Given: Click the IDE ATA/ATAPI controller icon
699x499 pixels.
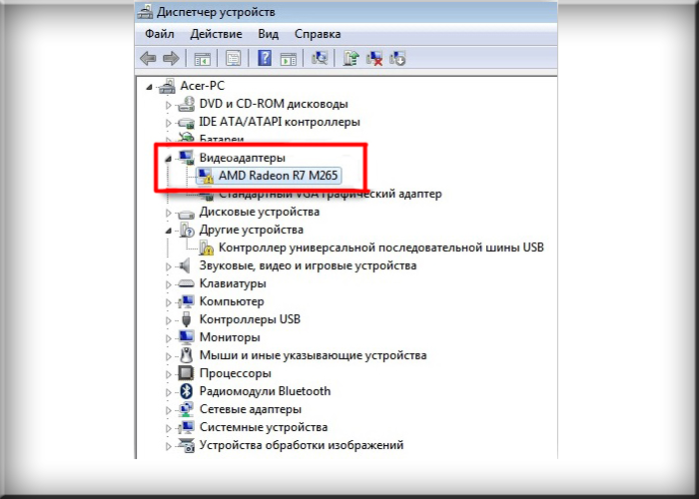Looking at the screenshot, I should point(186,122).
